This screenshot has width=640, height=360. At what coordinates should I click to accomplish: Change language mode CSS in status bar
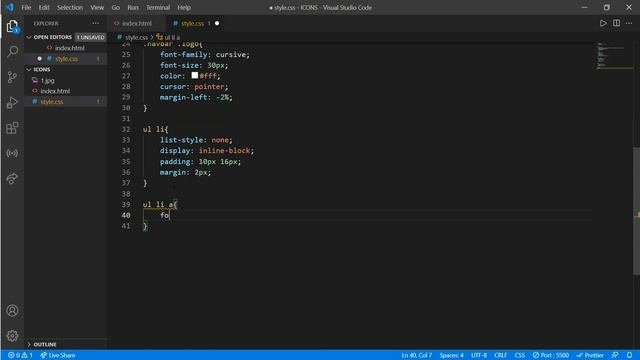[x=520, y=355]
